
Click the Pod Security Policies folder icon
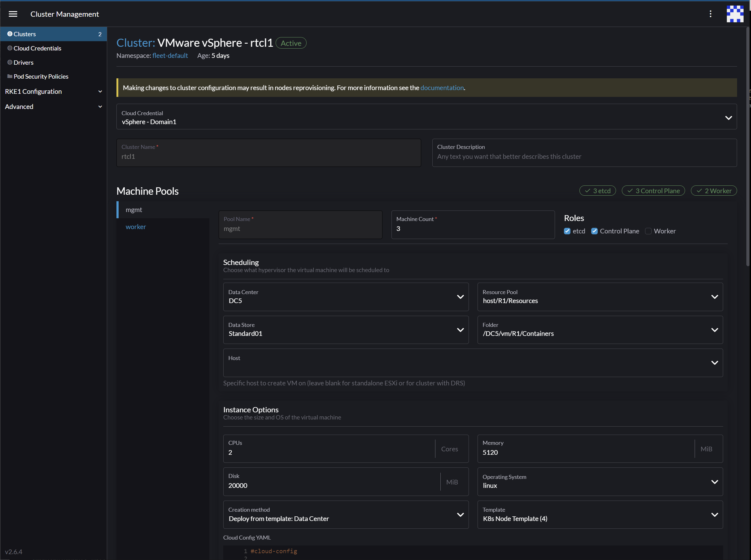10,76
